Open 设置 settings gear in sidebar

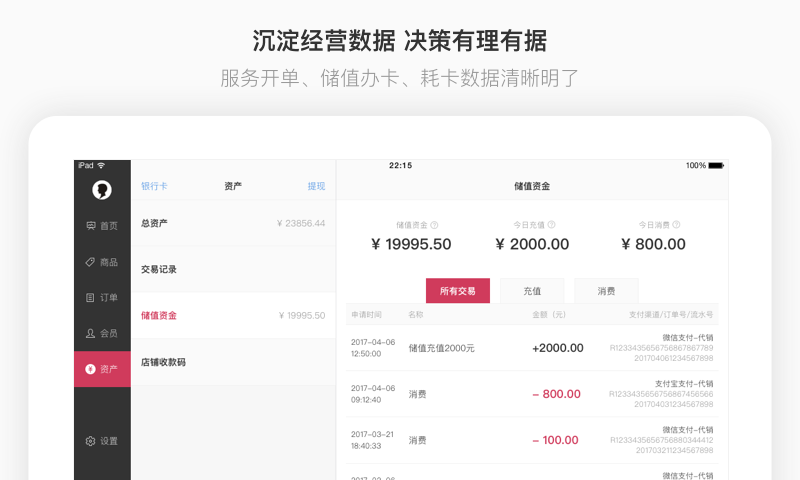[x=102, y=441]
